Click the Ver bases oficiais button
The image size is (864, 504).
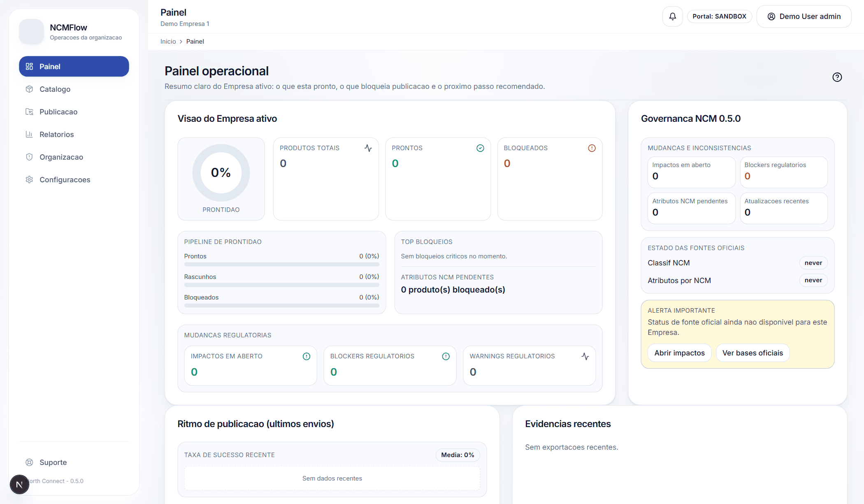click(753, 353)
